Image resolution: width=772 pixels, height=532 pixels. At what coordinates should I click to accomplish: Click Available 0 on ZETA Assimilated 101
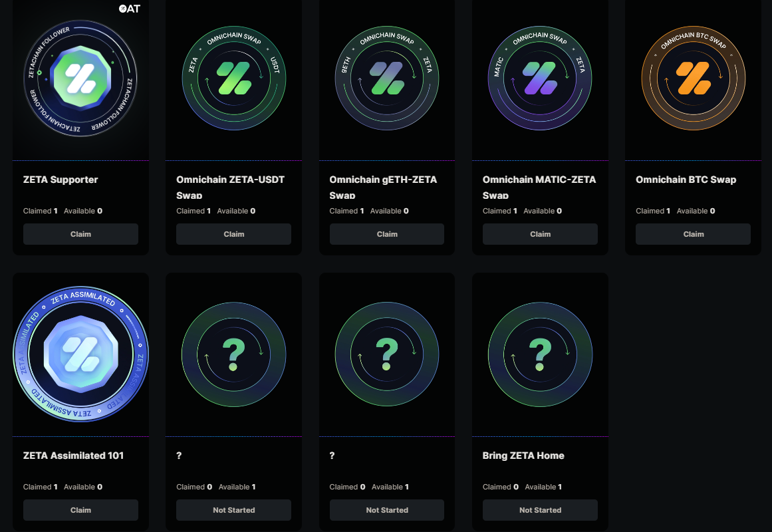coord(83,487)
